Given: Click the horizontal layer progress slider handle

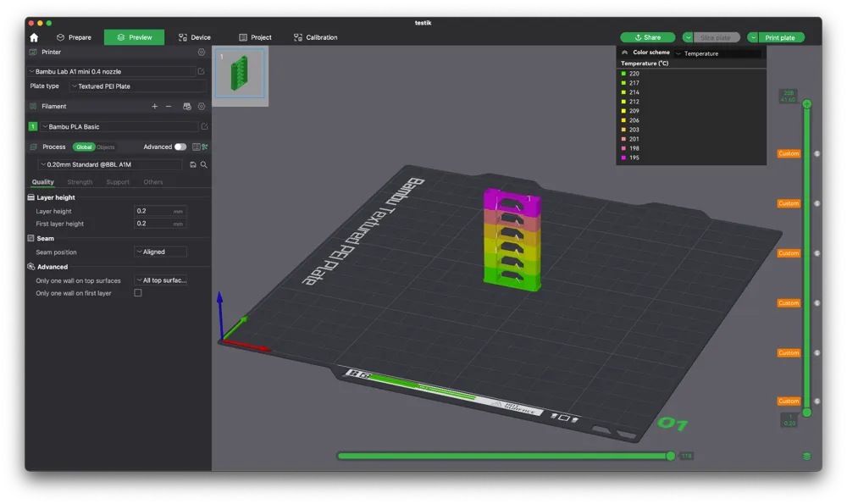Looking at the screenshot, I should pos(671,456).
